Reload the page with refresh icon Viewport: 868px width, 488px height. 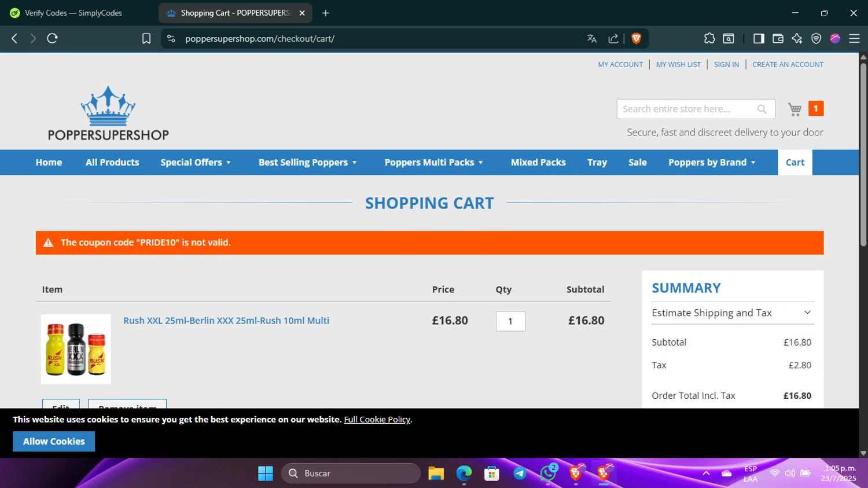tap(52, 38)
